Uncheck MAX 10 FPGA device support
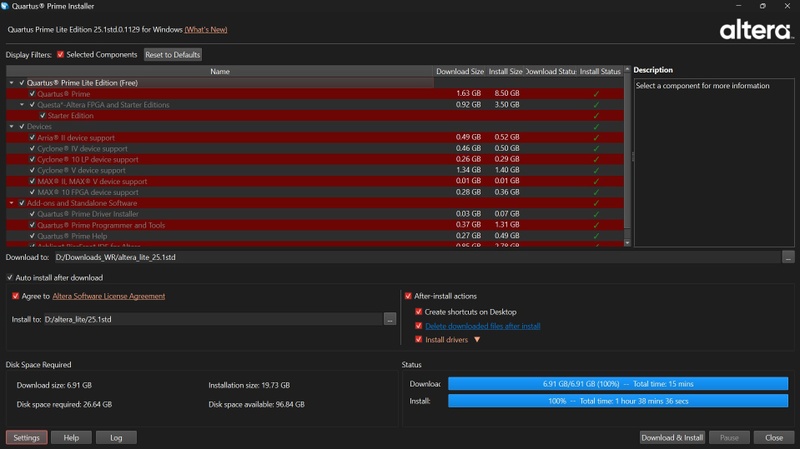Screen dimensions: 800x449 coord(32,192)
